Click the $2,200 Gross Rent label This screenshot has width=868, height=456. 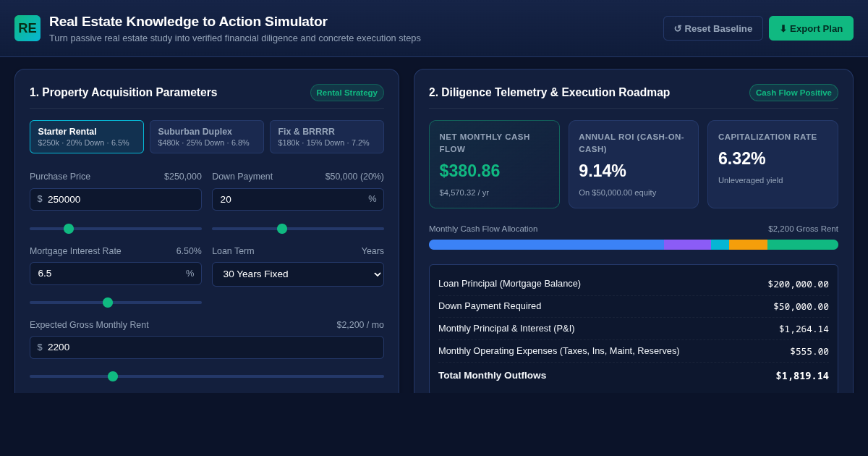pyautogui.click(x=803, y=229)
